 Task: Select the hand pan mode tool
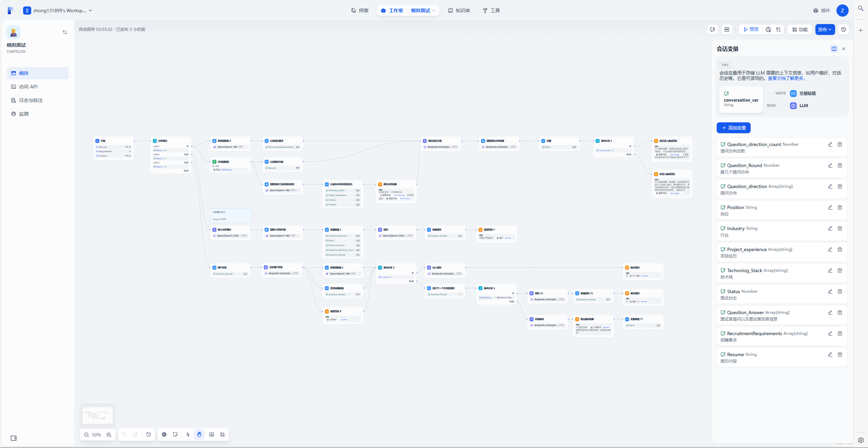tap(199, 434)
